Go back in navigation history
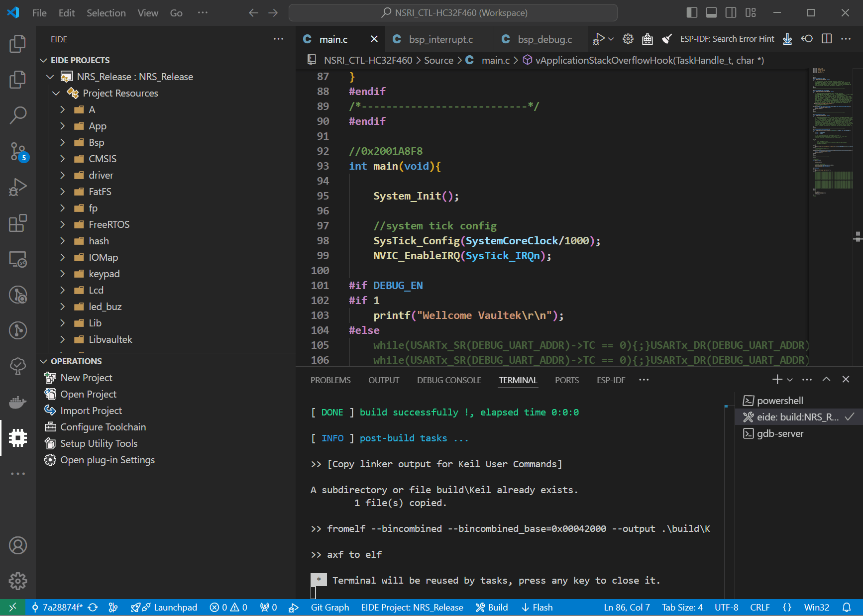Viewport: 863px width, 616px height. coord(253,13)
